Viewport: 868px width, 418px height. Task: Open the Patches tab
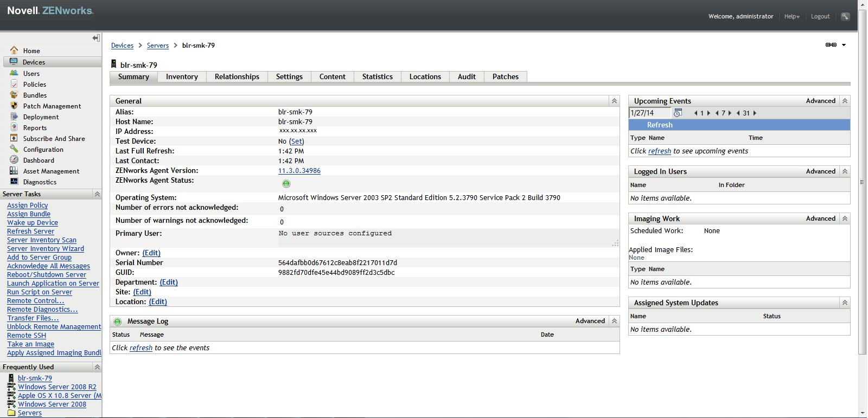click(x=506, y=76)
